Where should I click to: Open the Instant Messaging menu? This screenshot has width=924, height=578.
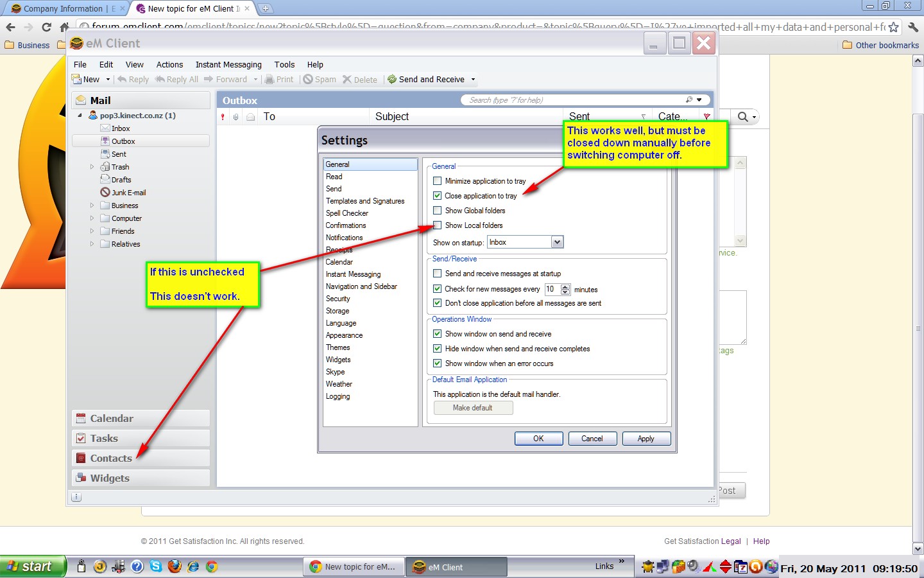point(228,65)
